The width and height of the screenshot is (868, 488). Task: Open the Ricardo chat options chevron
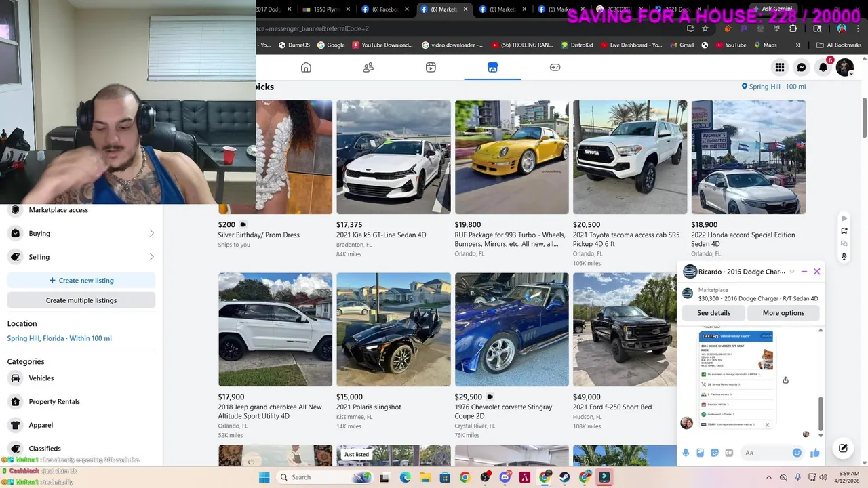(791, 272)
